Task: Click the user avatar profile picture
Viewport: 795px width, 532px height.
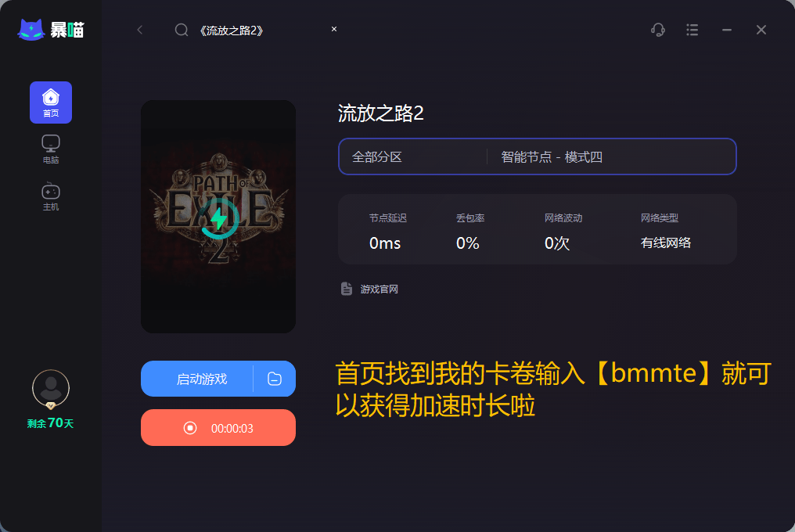Action: tap(51, 389)
